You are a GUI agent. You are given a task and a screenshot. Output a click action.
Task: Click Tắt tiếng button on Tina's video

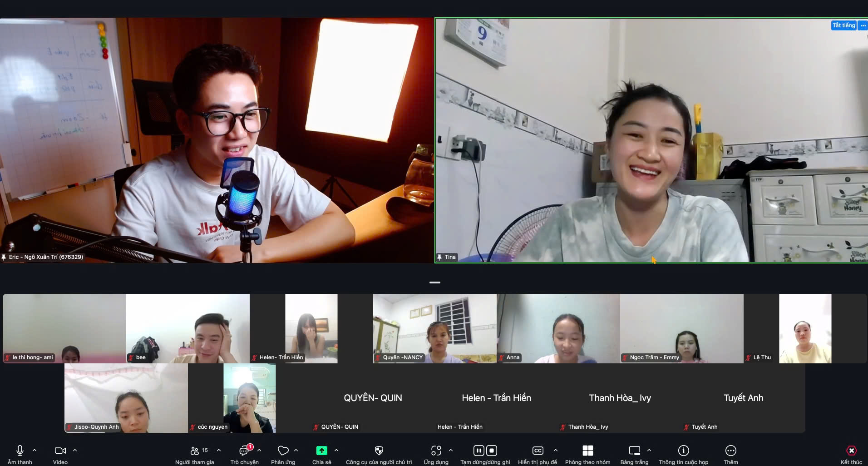(843, 25)
